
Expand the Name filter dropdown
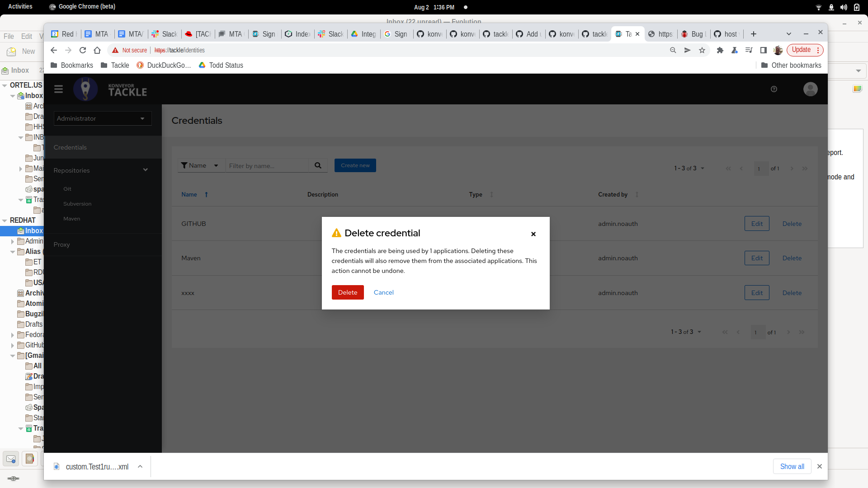200,165
